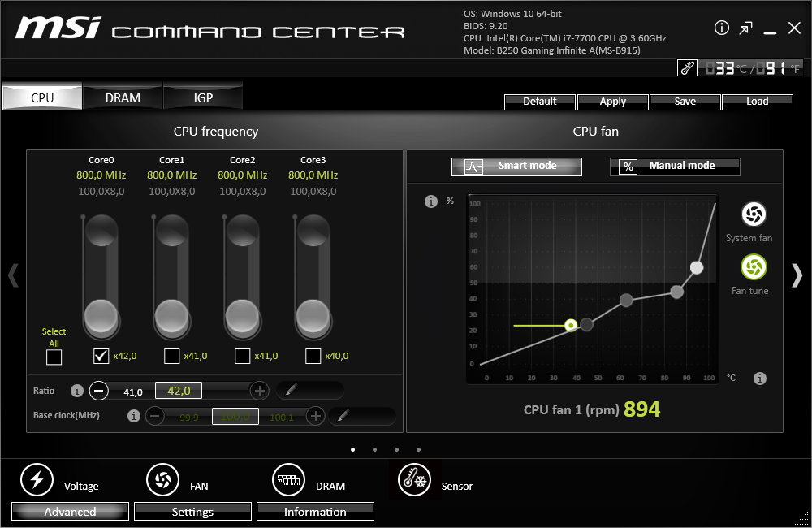Open the DRAM memory icon at bottom
812x528 pixels.
coord(288,480)
